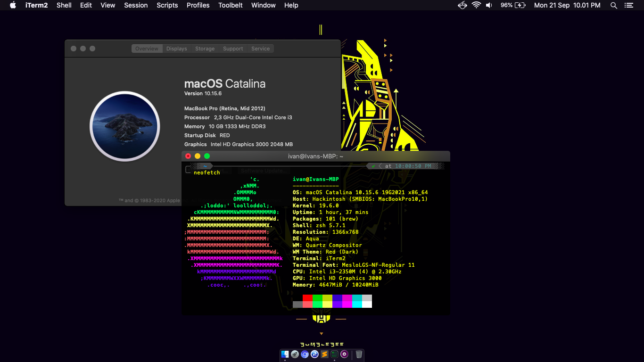Click the Shell: zsh 5.7.1 line

[319, 225]
